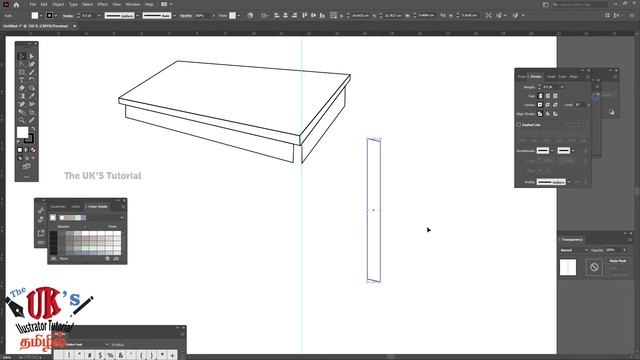Viewport: 640px width, 360px height.
Task: Click the Transparency panel tab
Action: 572,240
